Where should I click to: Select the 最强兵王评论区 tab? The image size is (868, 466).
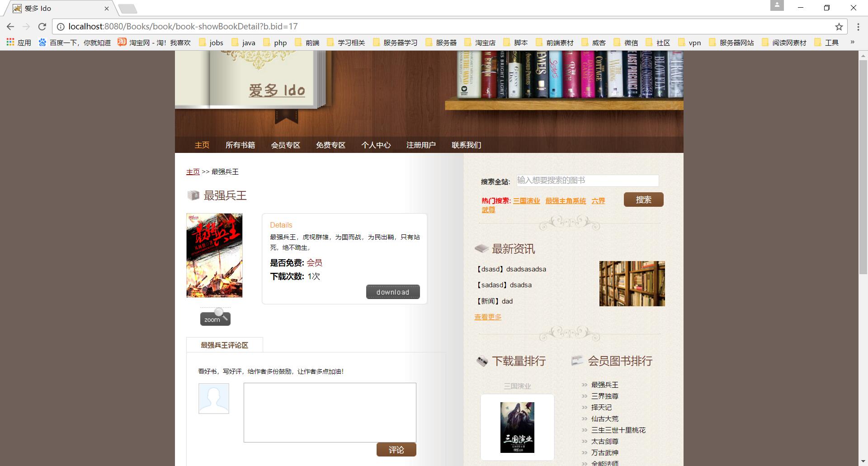pyautogui.click(x=225, y=345)
